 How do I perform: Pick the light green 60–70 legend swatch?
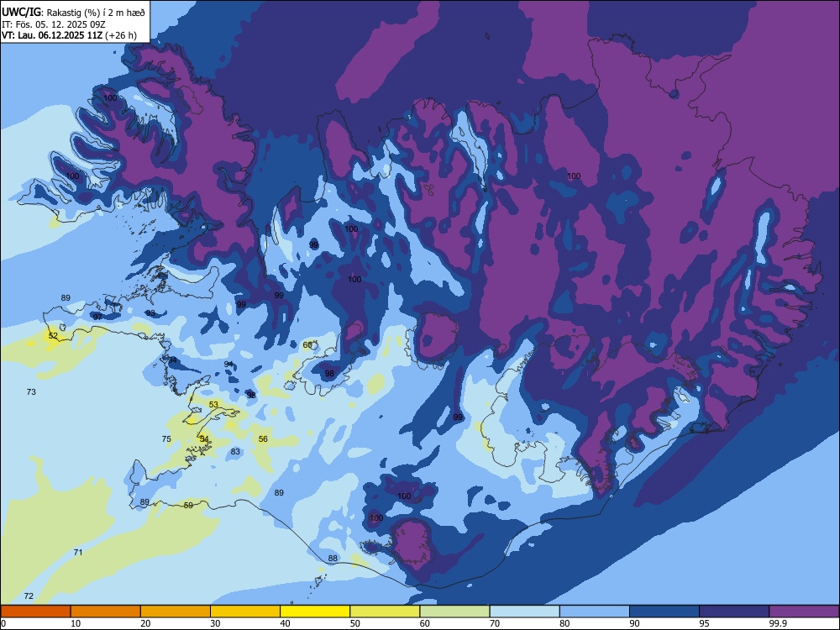tap(454, 612)
